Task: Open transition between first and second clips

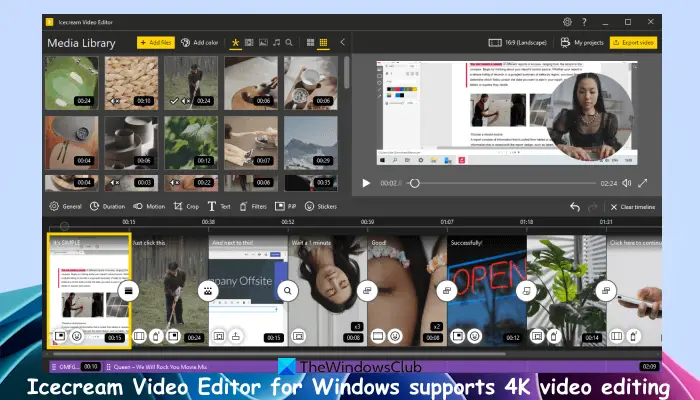Action: [x=129, y=291]
